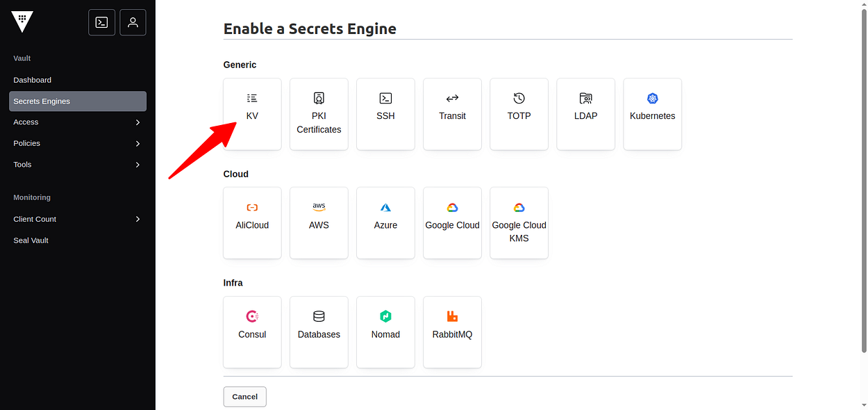This screenshot has height=410, width=868.
Task: Open the Access sidebar item
Action: tap(78, 122)
